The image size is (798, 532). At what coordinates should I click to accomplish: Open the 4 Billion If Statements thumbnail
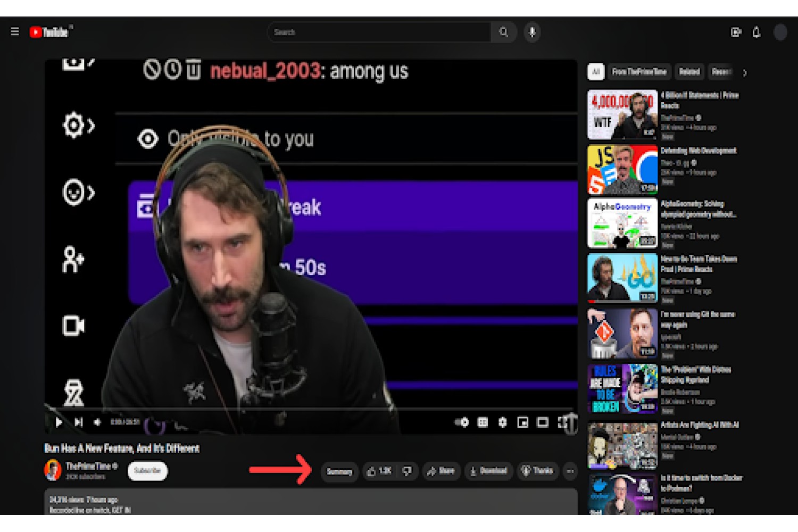pyautogui.click(x=622, y=114)
